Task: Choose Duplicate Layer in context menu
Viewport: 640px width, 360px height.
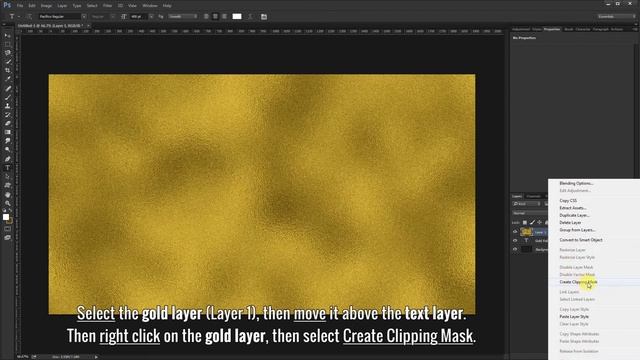Action: click(574, 215)
